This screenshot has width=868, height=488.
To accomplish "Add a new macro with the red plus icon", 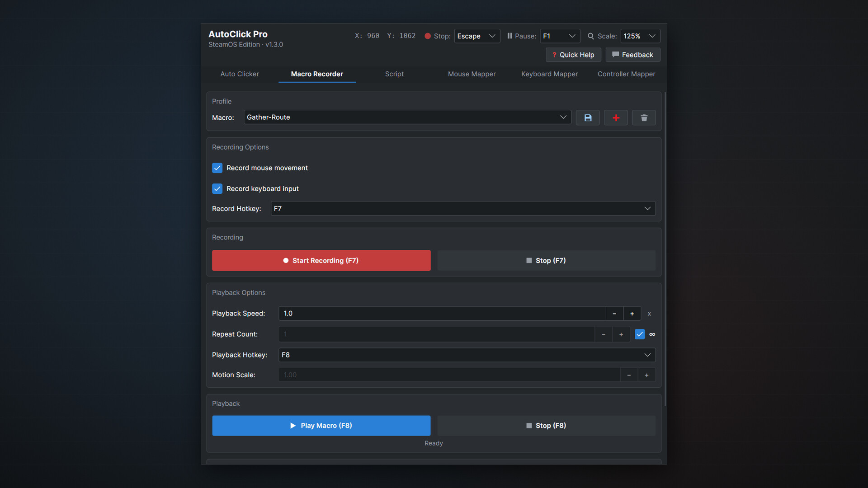I will (x=616, y=117).
